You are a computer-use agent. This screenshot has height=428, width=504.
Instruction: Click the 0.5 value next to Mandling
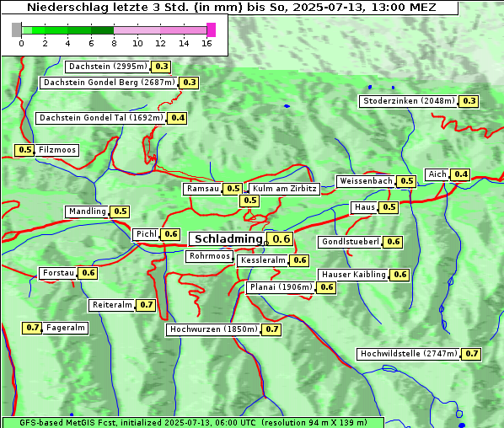(x=120, y=211)
